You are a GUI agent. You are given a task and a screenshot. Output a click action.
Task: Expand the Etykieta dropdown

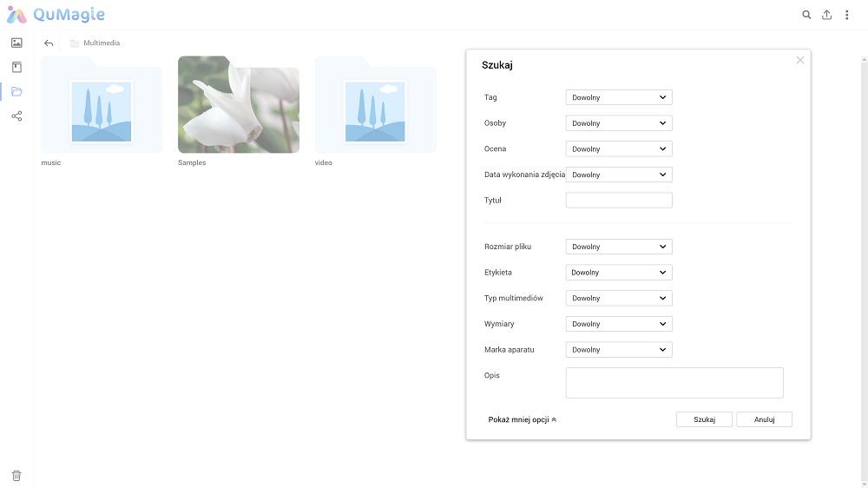point(619,273)
